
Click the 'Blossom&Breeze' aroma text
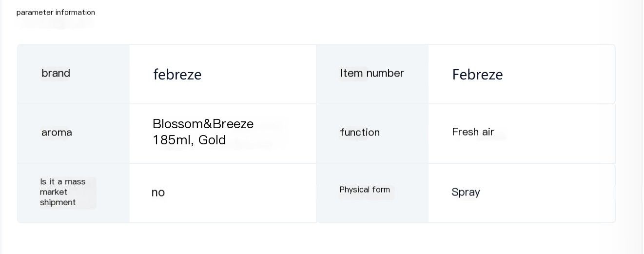coord(203,124)
